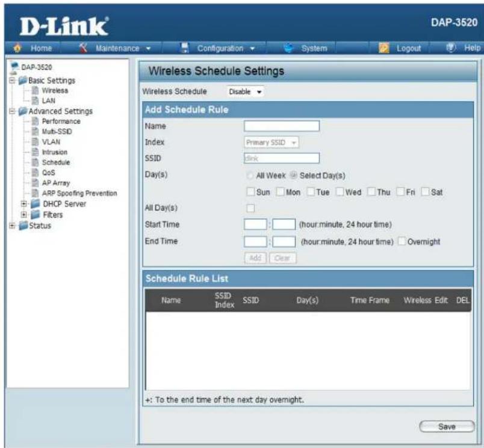Collapse the Advanced Settings tree node
Viewport: 484px width, 448px height.
tap(13, 111)
